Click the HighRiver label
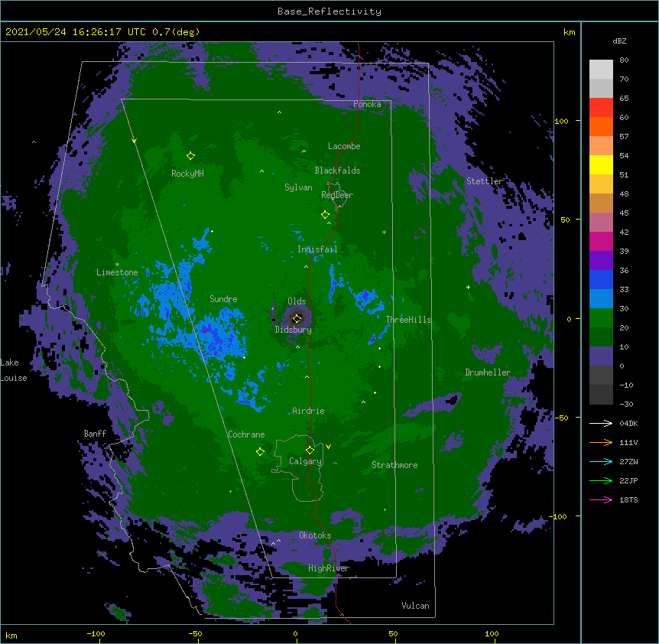 [329, 568]
